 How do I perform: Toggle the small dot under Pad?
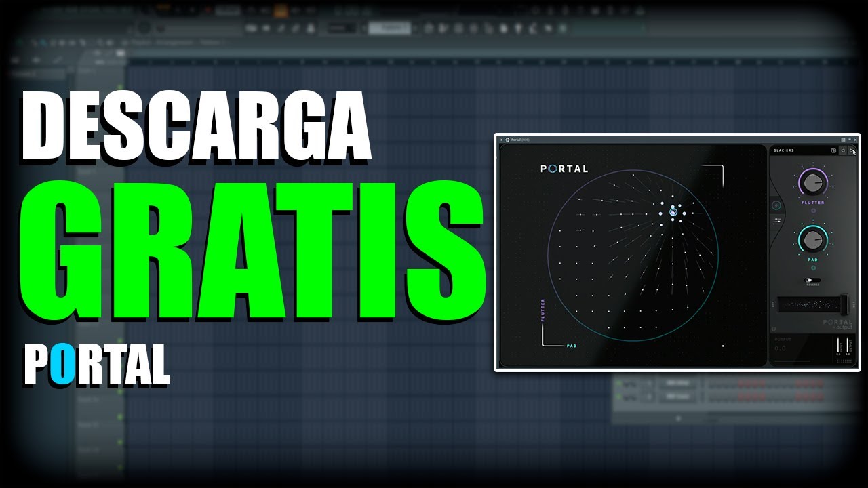coord(813,268)
